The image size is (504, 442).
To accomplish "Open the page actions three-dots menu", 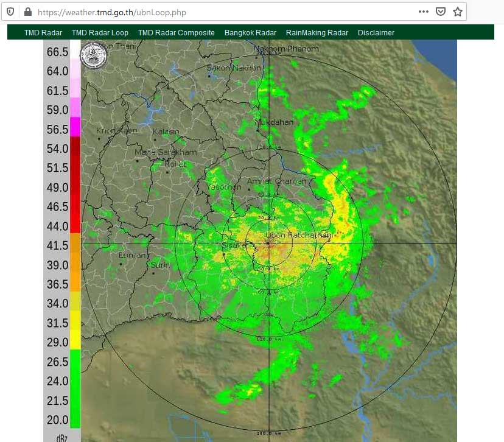I will [424, 12].
